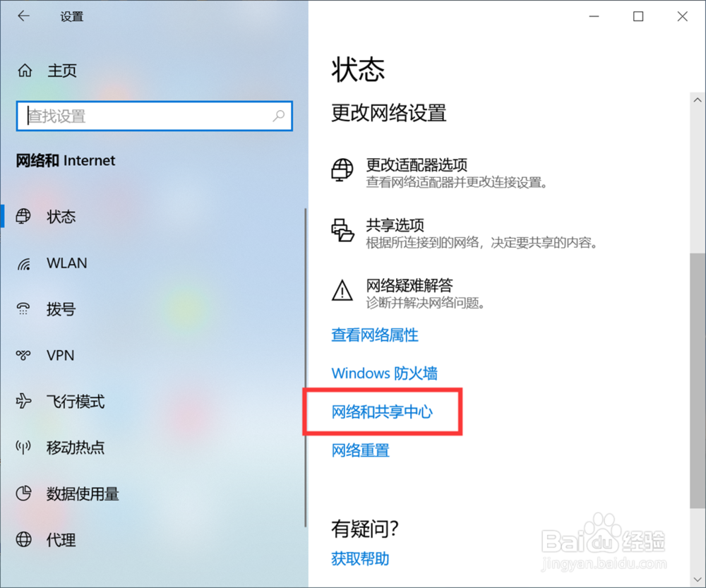Open the WLAN section
Image resolution: width=706 pixels, height=588 pixels.
(x=66, y=263)
